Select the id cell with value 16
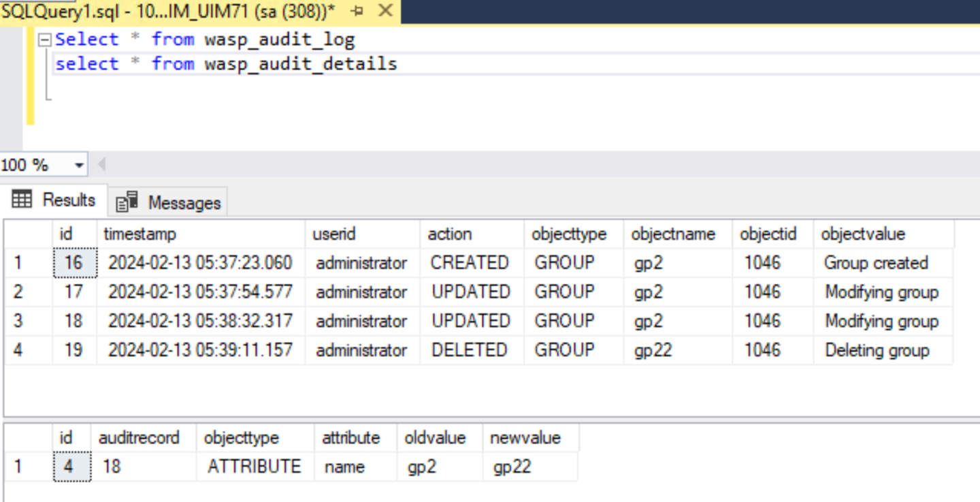 73,263
